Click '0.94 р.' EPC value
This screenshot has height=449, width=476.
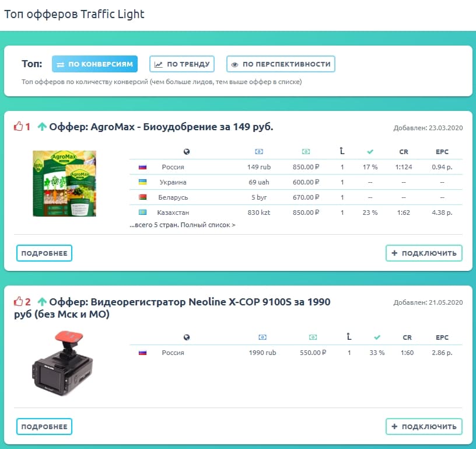[442, 167]
